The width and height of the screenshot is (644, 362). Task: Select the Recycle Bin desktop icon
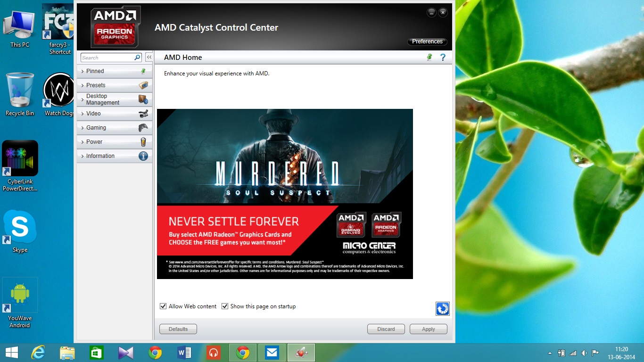coord(20,94)
